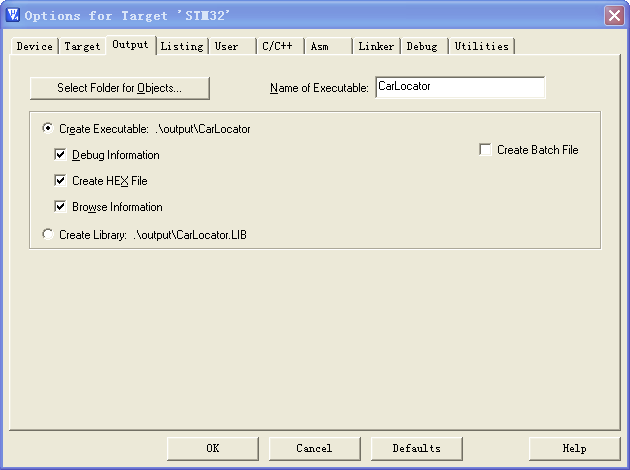This screenshot has width=630, height=470.
Task: Restore settings with the Defaults button
Action: [417, 449]
